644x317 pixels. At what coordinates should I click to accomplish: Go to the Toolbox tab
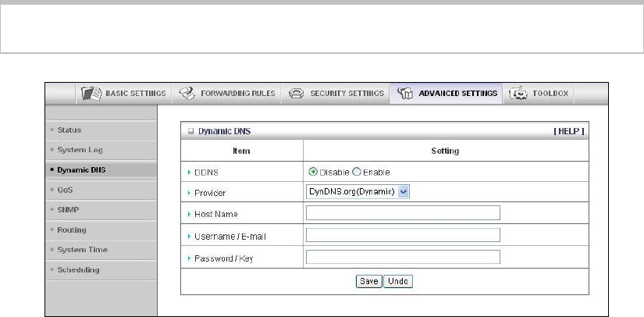click(x=539, y=93)
